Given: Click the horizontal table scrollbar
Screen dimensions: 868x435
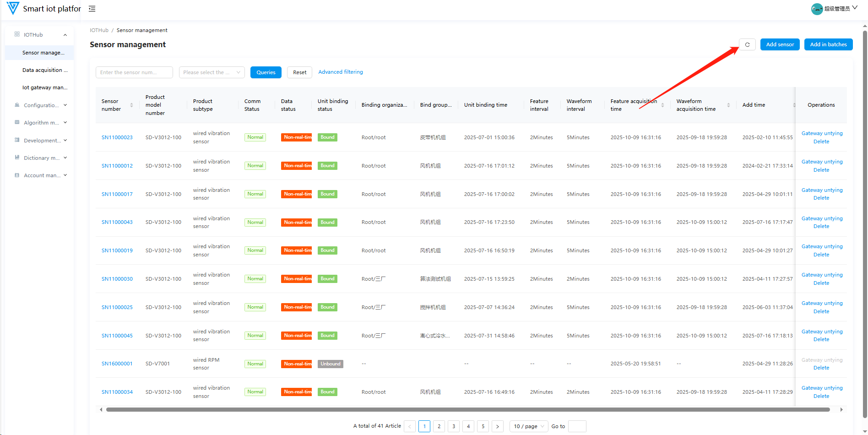Looking at the screenshot, I should 467,410.
